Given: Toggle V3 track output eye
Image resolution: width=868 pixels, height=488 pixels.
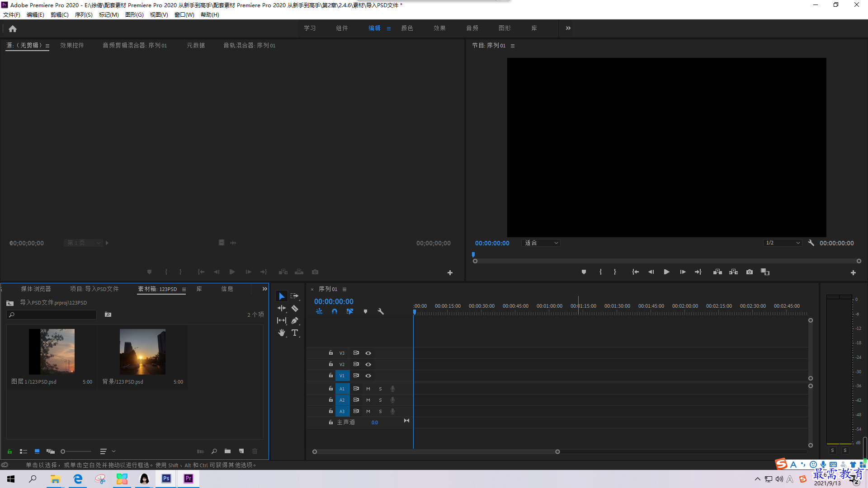Looking at the screenshot, I should 368,353.
